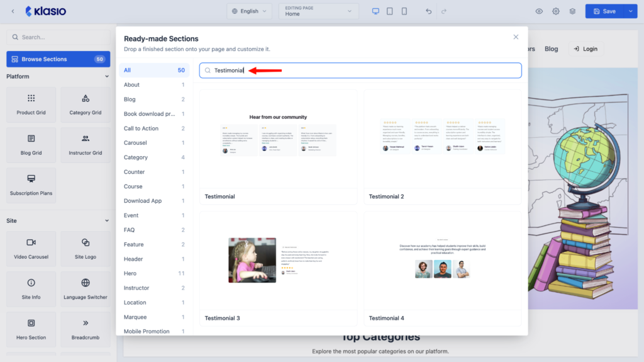This screenshot has width=644, height=362.
Task: Click the Blog nav link
Action: point(551,49)
